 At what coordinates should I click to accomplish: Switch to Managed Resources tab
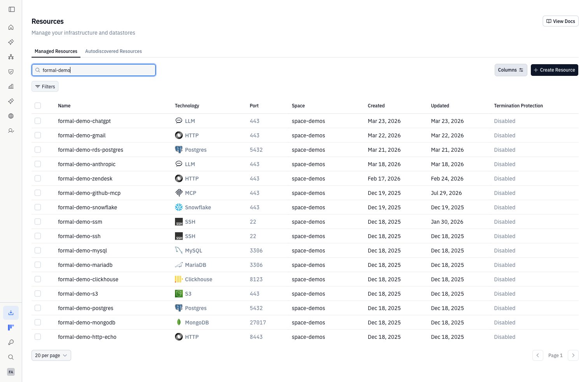(x=56, y=51)
